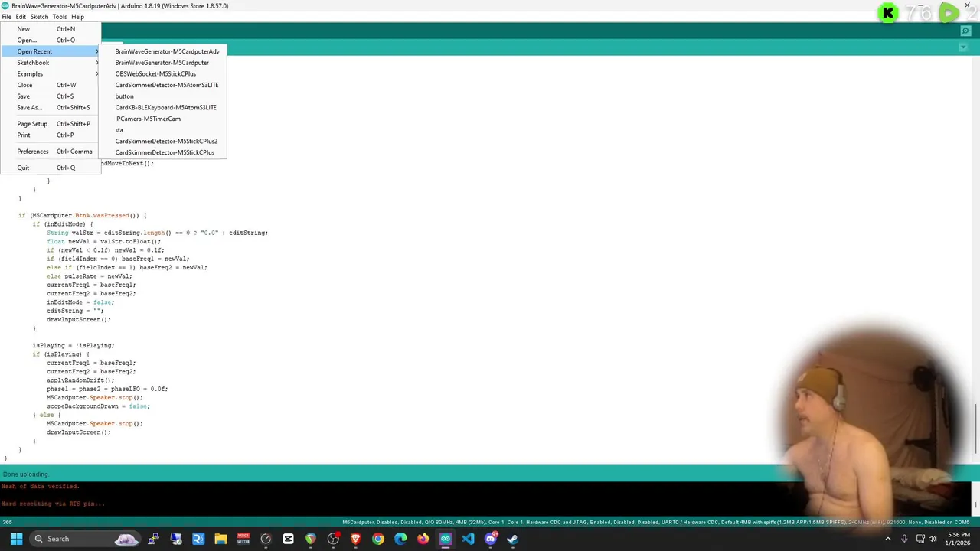This screenshot has width=980, height=551.
Task: Open the volume tray icon
Action: [933, 539]
